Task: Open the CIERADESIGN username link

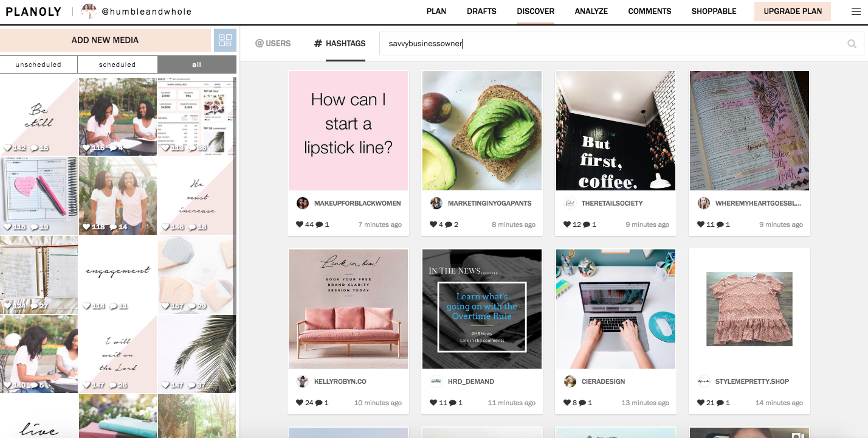Action: coord(603,381)
